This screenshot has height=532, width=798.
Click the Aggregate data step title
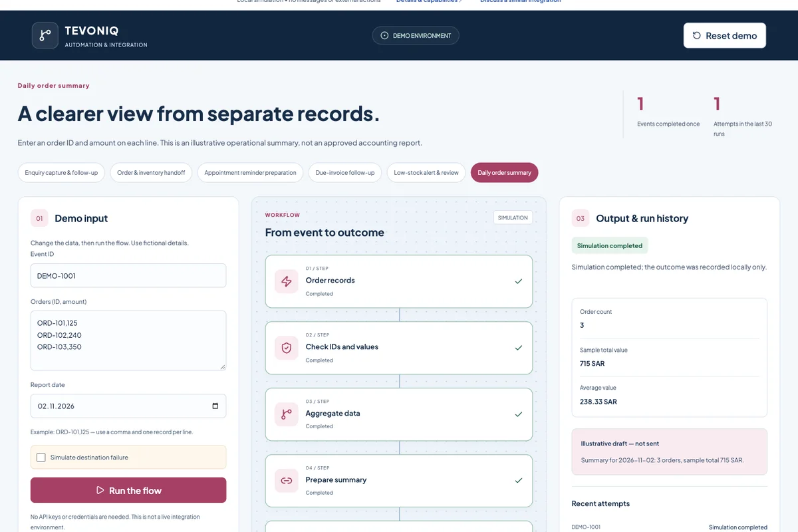pyautogui.click(x=332, y=413)
